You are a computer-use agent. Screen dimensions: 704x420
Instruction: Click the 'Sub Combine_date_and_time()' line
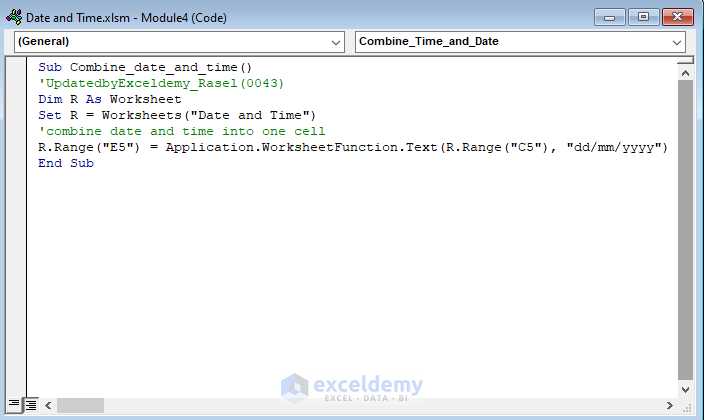145,67
